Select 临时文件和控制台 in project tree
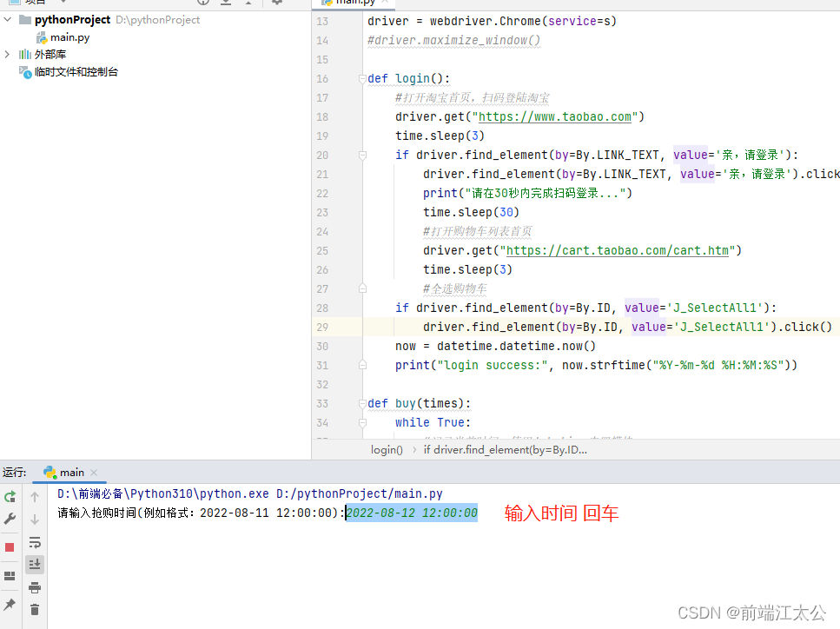This screenshot has width=840, height=629. coord(76,72)
